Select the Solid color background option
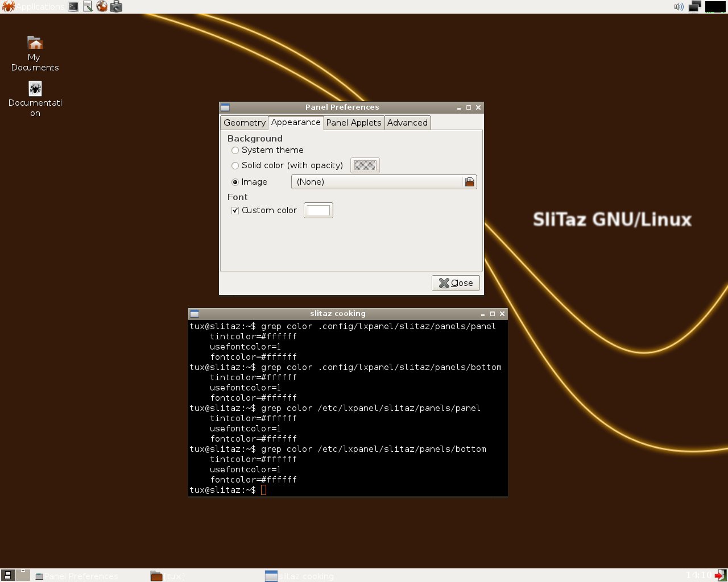Viewport: 728px width, 582px height. click(x=235, y=165)
